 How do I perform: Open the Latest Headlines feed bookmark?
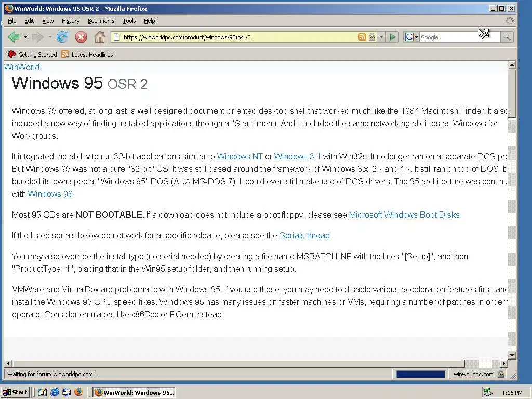click(x=87, y=54)
